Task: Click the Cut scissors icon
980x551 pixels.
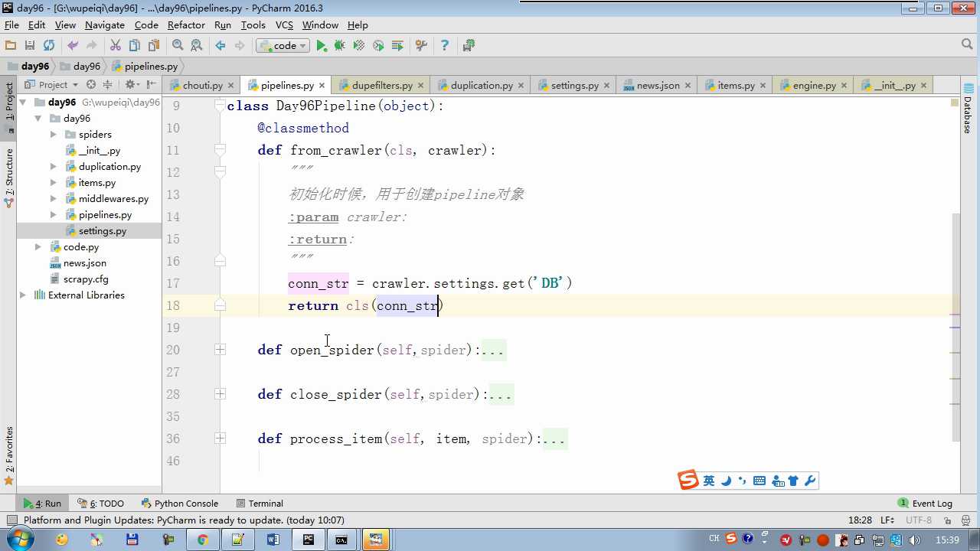Action: [116, 46]
